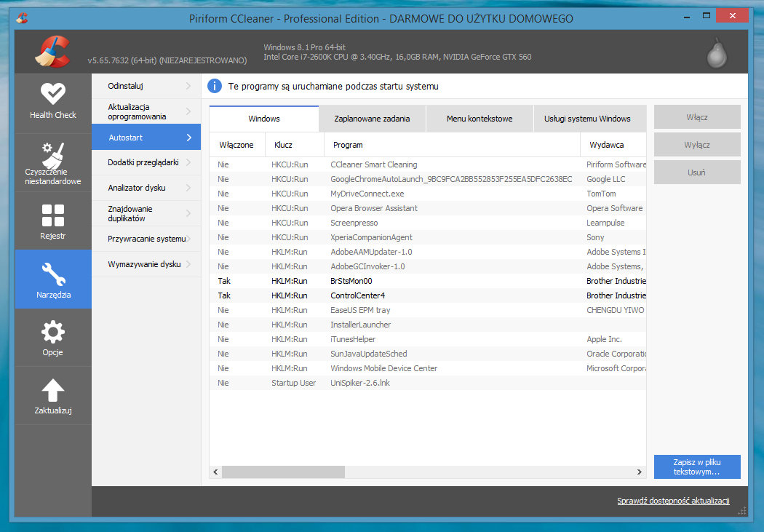Click resize grip at window corner
This screenshot has height=532, width=764.
tap(742, 511)
